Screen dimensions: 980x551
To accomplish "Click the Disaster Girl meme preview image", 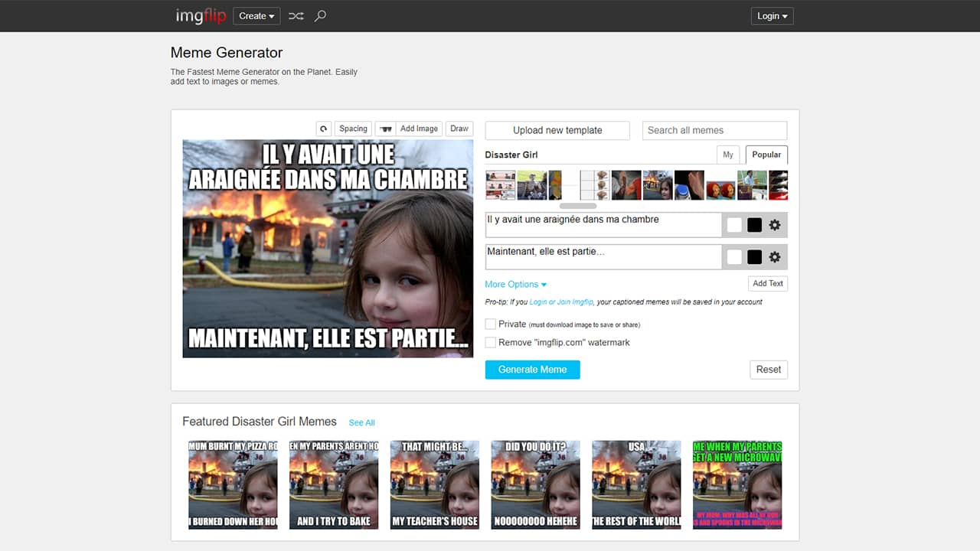I will (x=328, y=249).
